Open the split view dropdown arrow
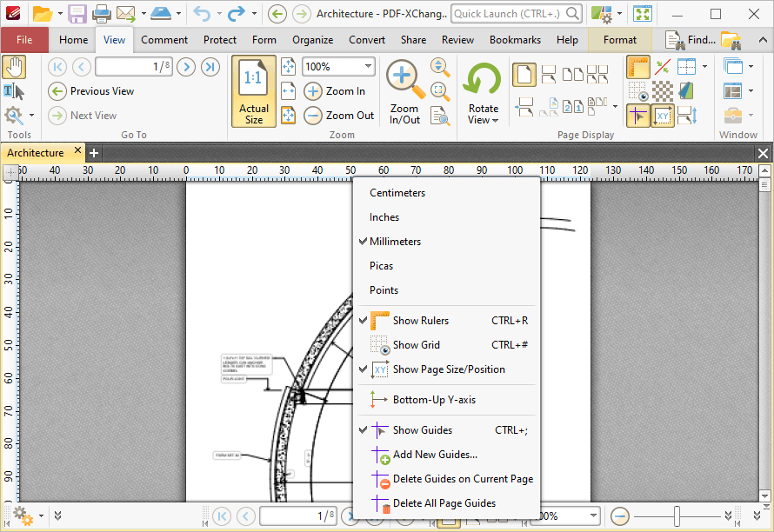This screenshot has height=532, width=774. tap(704, 67)
